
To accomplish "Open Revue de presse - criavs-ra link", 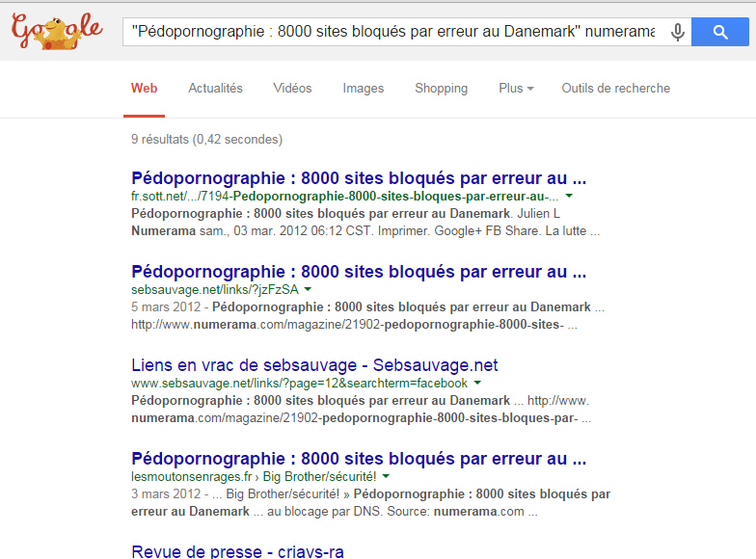I will coord(237,551).
